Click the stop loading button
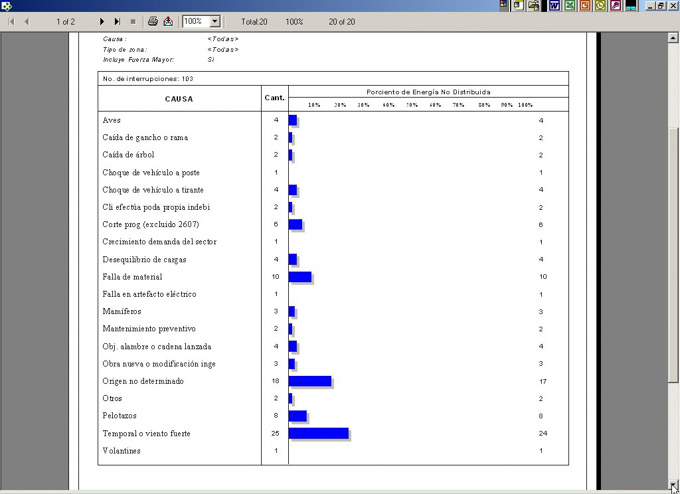 point(132,21)
